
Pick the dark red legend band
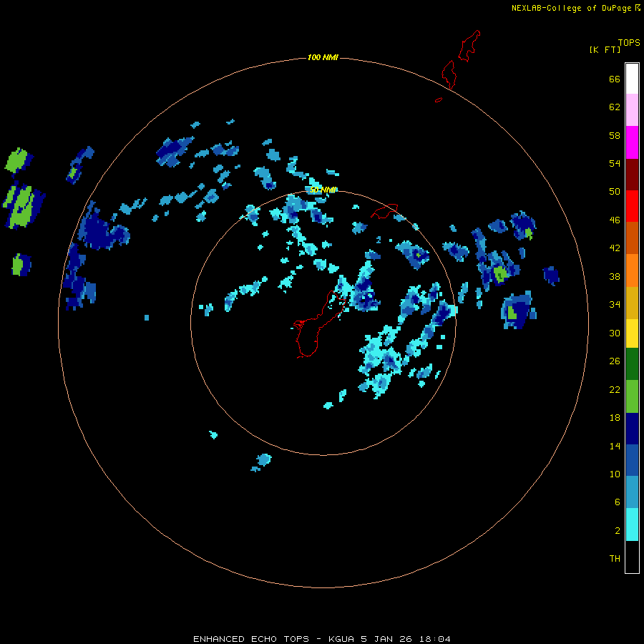[x=632, y=174]
